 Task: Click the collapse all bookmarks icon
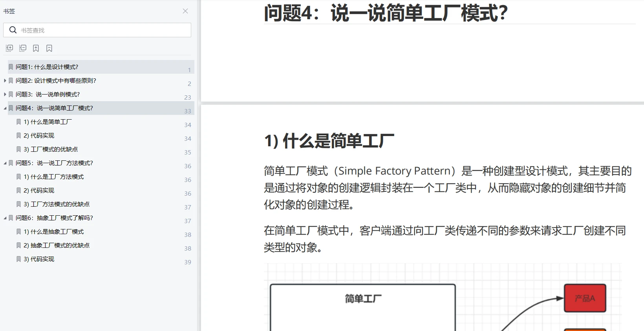pos(23,48)
